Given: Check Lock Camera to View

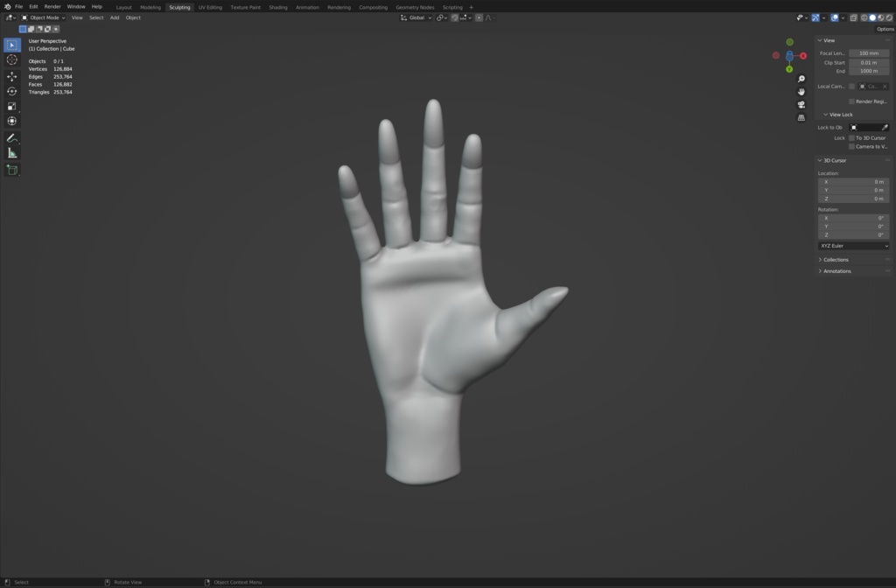Looking at the screenshot, I should (x=851, y=146).
